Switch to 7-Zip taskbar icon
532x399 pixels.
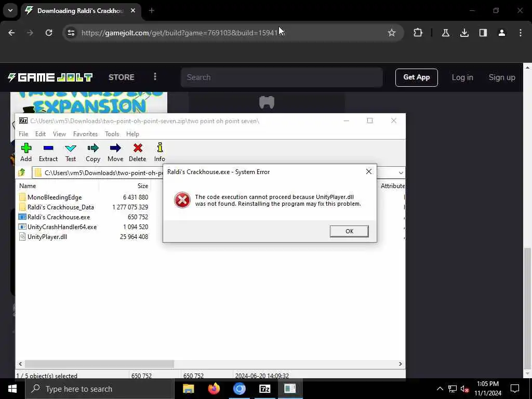[x=264, y=389]
